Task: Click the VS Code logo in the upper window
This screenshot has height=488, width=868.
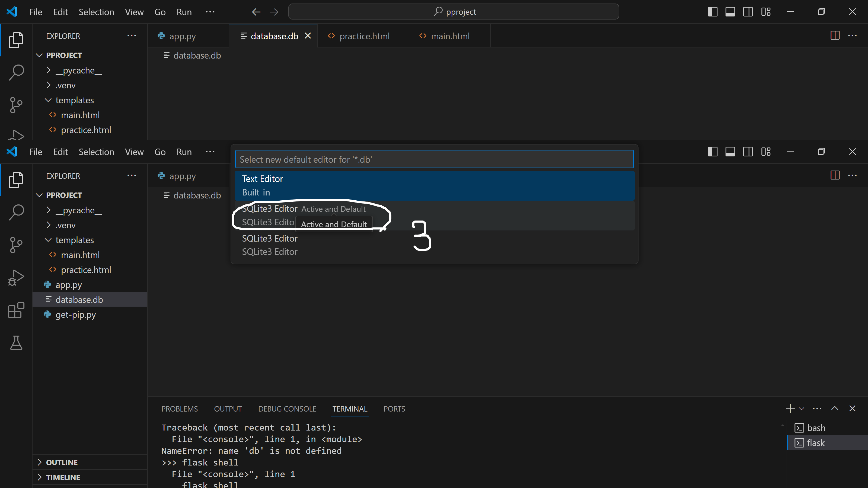Action: [x=12, y=12]
